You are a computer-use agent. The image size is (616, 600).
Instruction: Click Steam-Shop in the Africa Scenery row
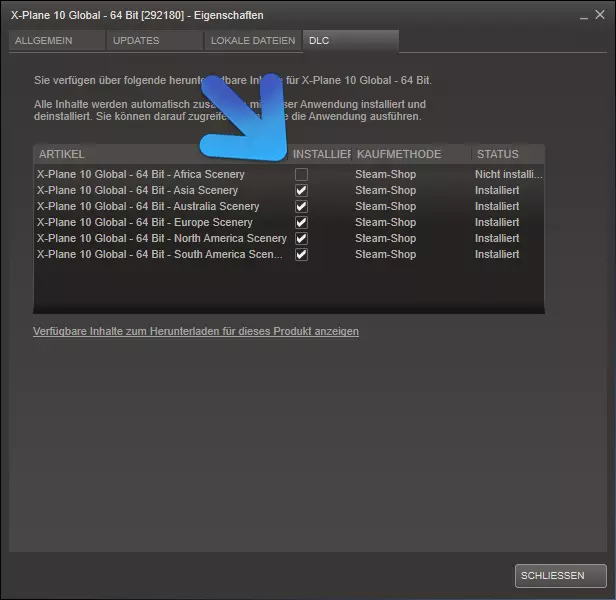(385, 174)
